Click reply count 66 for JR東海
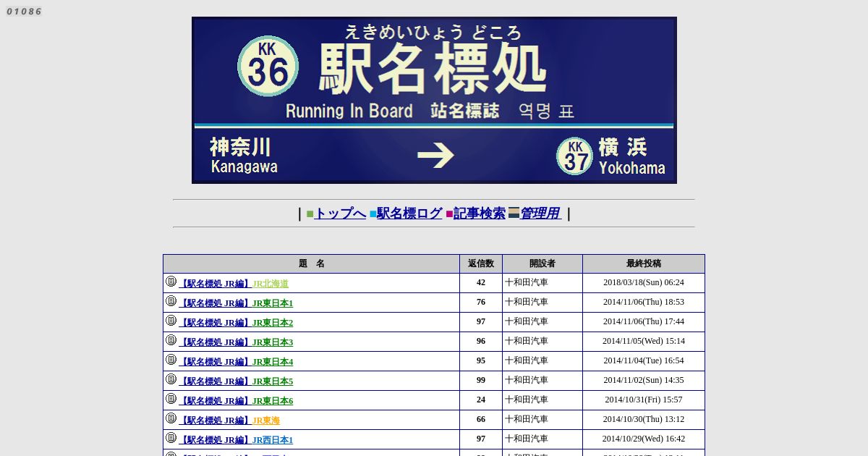This screenshot has height=456, width=868. [481, 420]
